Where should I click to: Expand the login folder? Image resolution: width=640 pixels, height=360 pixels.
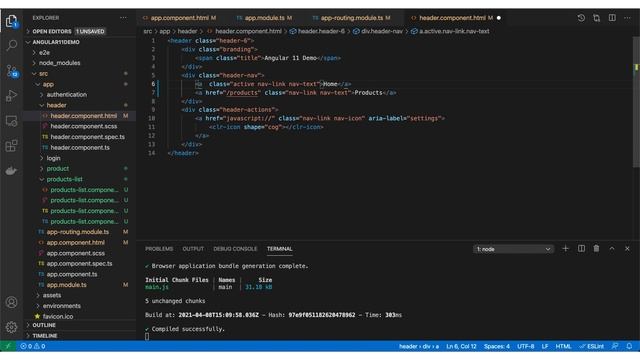point(80,158)
